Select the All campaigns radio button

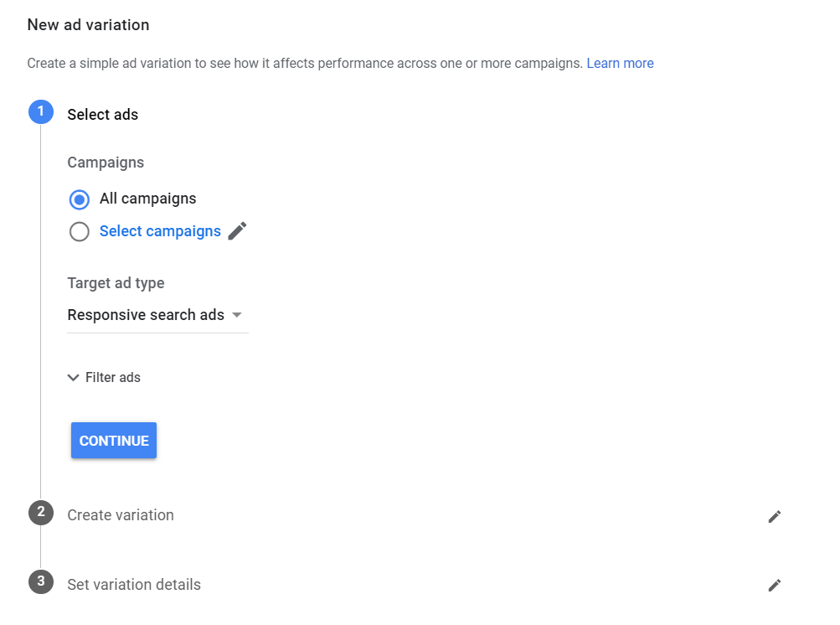[x=80, y=199]
